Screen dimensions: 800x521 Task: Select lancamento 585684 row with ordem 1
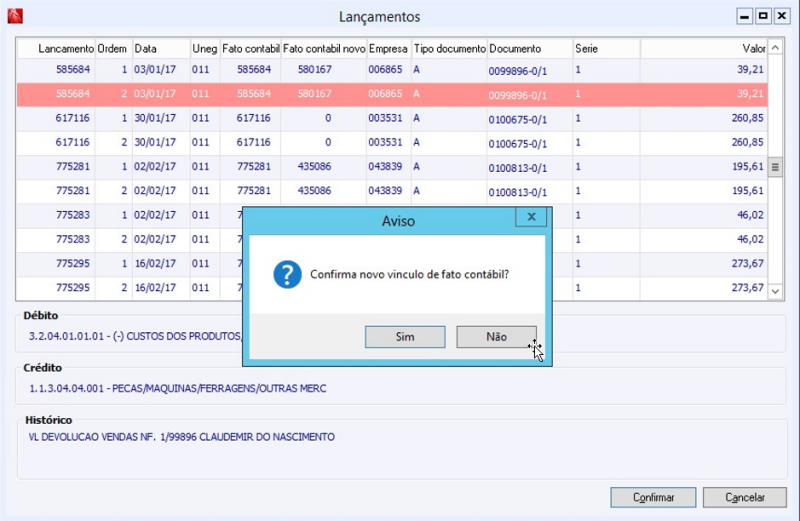tap(392, 70)
